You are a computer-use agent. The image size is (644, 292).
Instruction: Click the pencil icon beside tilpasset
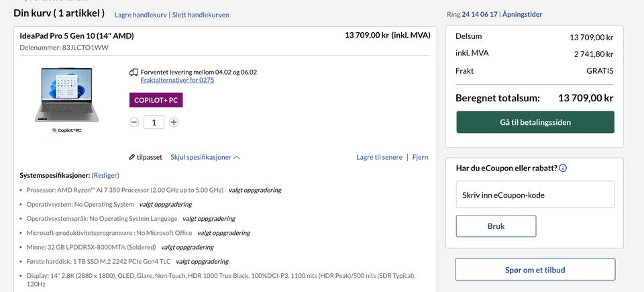[x=132, y=157]
